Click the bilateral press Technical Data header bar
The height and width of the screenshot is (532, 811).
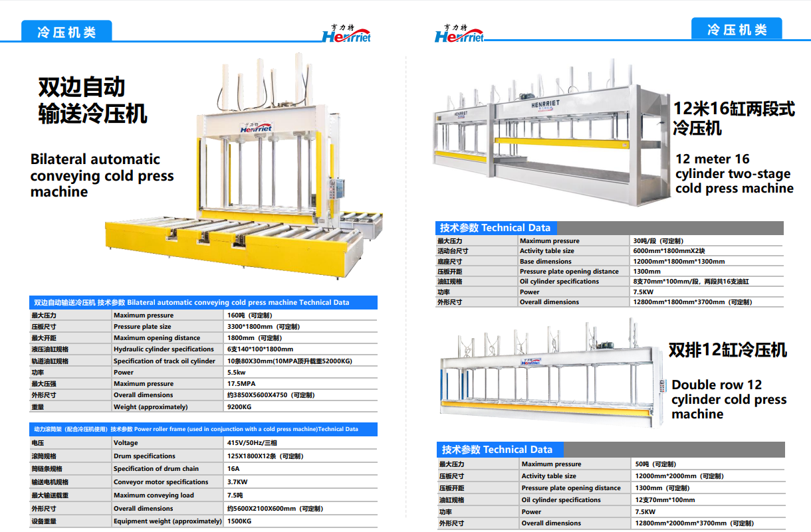point(203,302)
